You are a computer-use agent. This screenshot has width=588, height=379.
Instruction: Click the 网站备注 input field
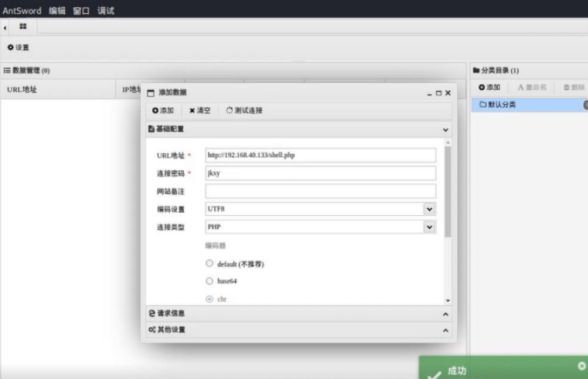320,191
